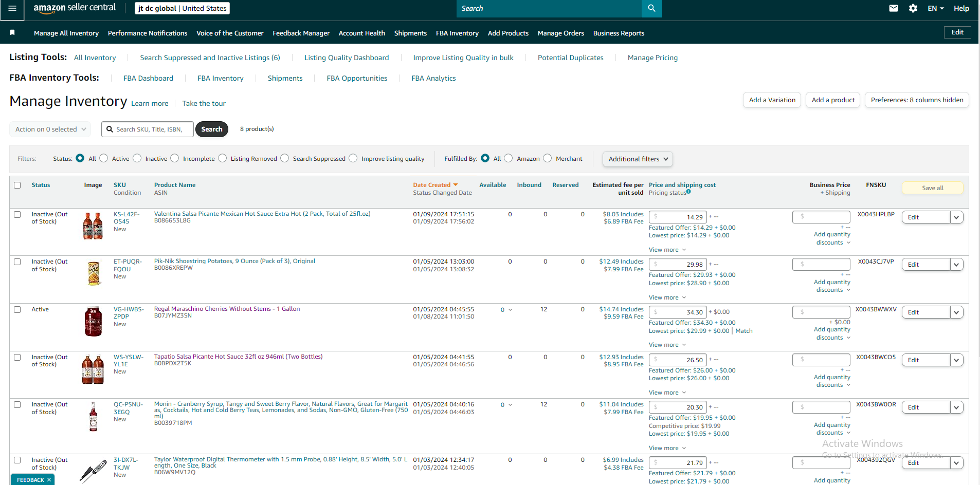980x485 pixels.
Task: Open the Action on 0 selected dropdown
Action: 50,129
